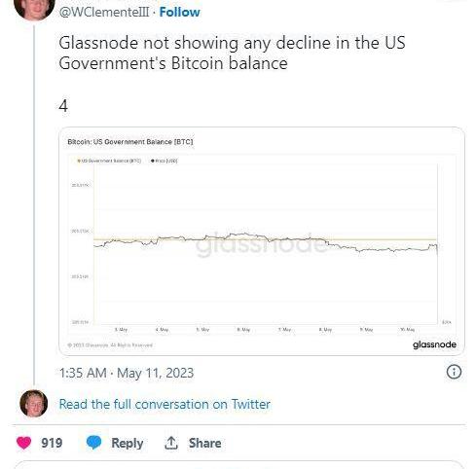This screenshot has height=469, width=476.
Task: Click the Reply label
Action: (127, 443)
